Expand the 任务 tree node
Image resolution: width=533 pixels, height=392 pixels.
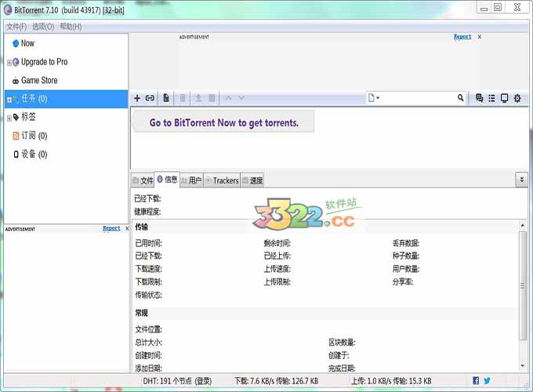click(x=9, y=100)
